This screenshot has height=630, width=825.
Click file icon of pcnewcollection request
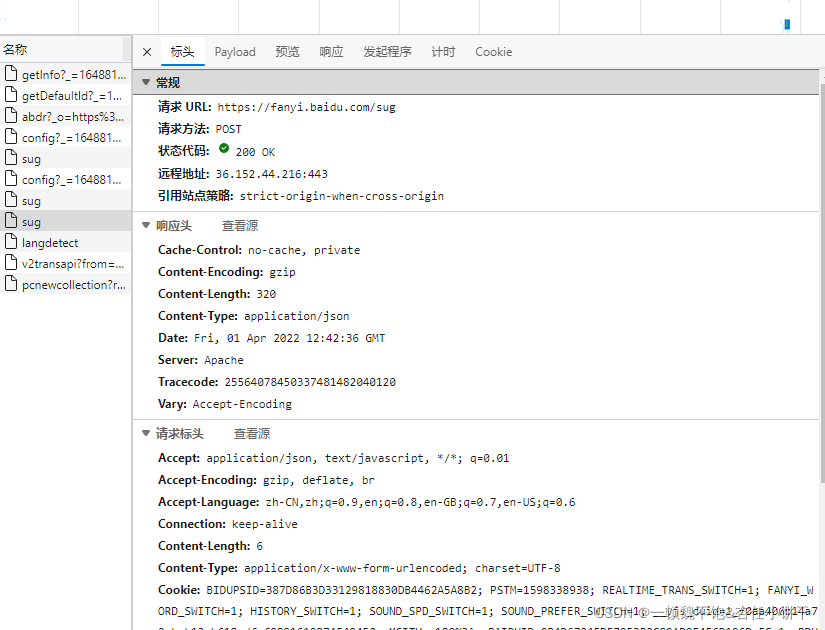[x=11, y=283]
